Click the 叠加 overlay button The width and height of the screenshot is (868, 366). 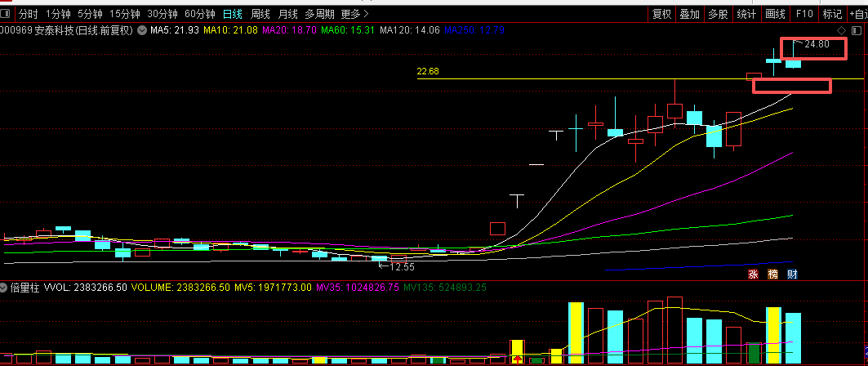(x=690, y=14)
